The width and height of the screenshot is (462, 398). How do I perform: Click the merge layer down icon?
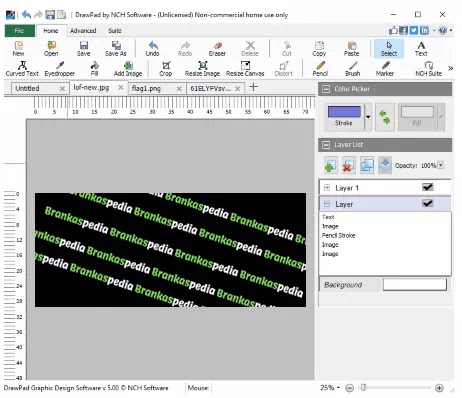tap(385, 165)
